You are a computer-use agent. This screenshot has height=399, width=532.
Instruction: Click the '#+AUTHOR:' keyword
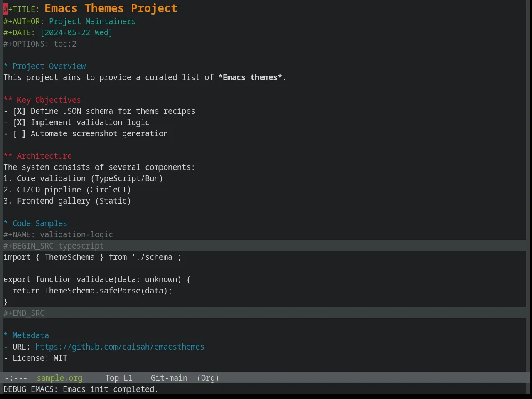(x=24, y=22)
